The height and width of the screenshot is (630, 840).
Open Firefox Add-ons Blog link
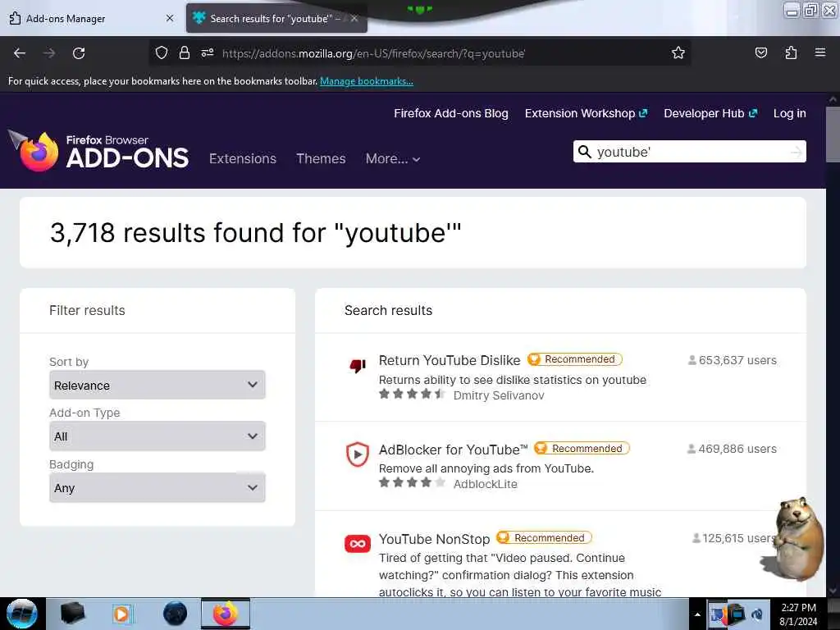(451, 113)
